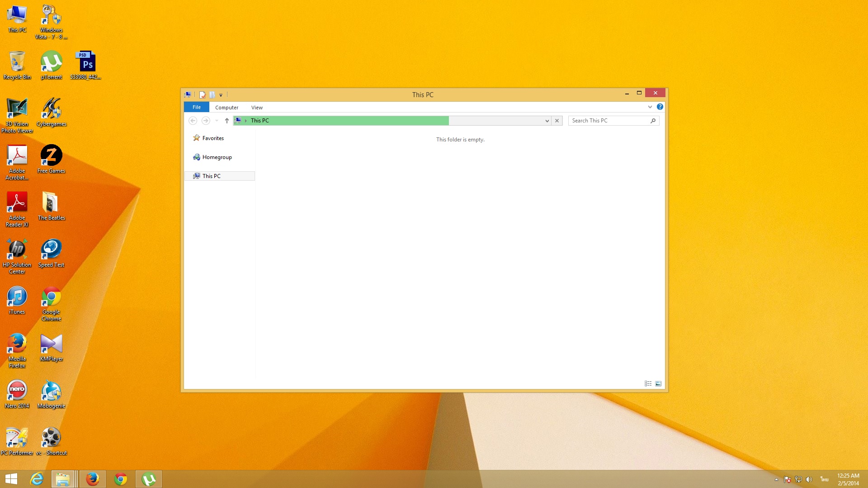This screenshot has height=488, width=868.
Task: Switch to Large icons view at bottom
Action: point(658,384)
